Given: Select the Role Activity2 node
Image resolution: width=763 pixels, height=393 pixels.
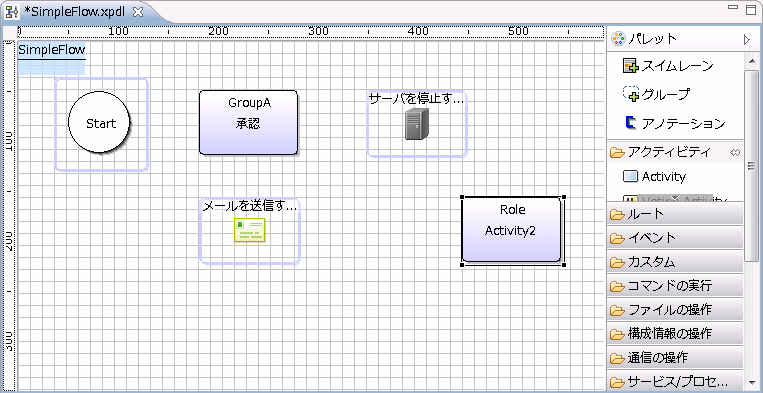Looking at the screenshot, I should [x=512, y=230].
